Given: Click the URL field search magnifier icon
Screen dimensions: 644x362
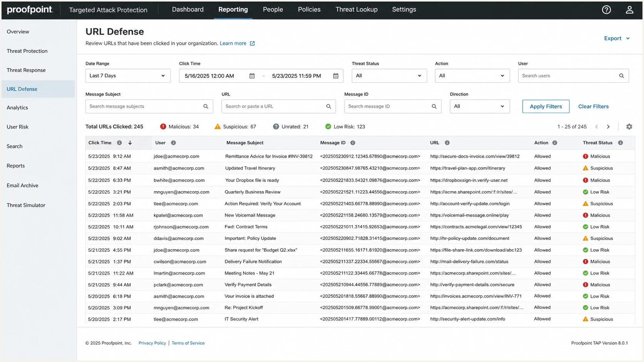Looking at the screenshot, I should (329, 107).
